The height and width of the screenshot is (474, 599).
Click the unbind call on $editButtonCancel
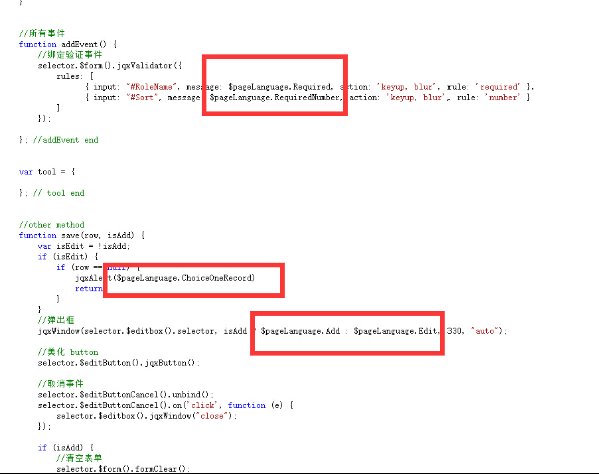pyautogui.click(x=190, y=395)
